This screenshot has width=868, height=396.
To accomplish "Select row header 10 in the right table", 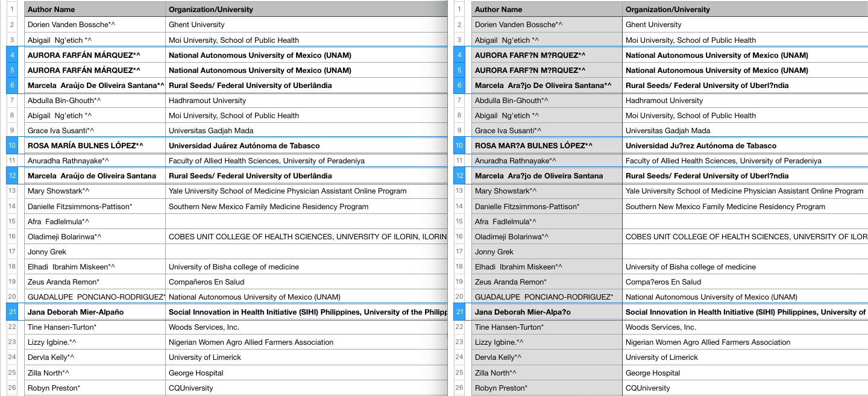I will pos(459,146).
